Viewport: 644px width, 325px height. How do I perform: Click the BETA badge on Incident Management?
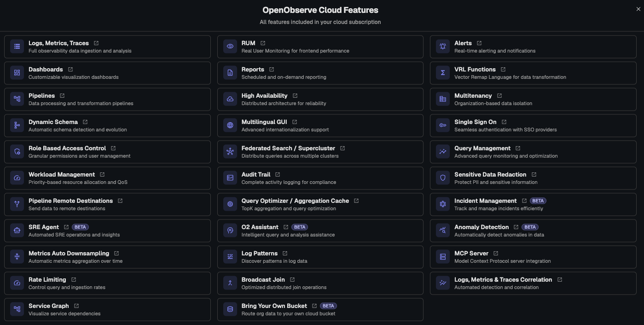(x=538, y=201)
